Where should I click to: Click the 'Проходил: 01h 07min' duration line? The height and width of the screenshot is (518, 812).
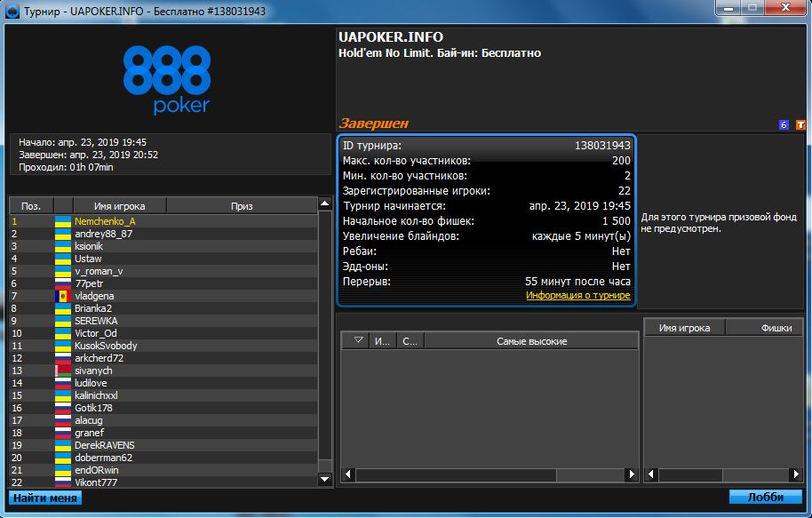pyautogui.click(x=66, y=167)
